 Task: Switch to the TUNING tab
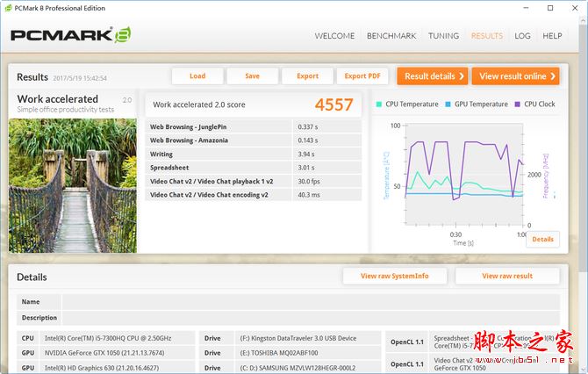(443, 36)
